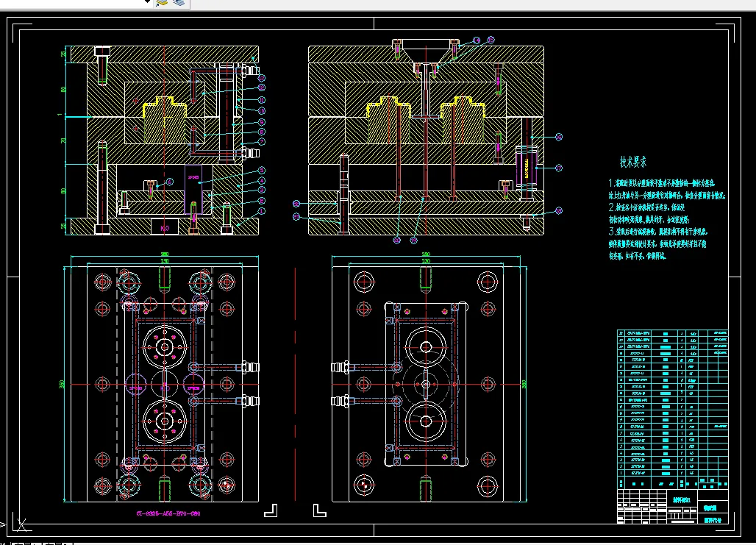This screenshot has width=756, height=545.
Task: Click upper water connector on left plan view
Action: tap(250, 366)
